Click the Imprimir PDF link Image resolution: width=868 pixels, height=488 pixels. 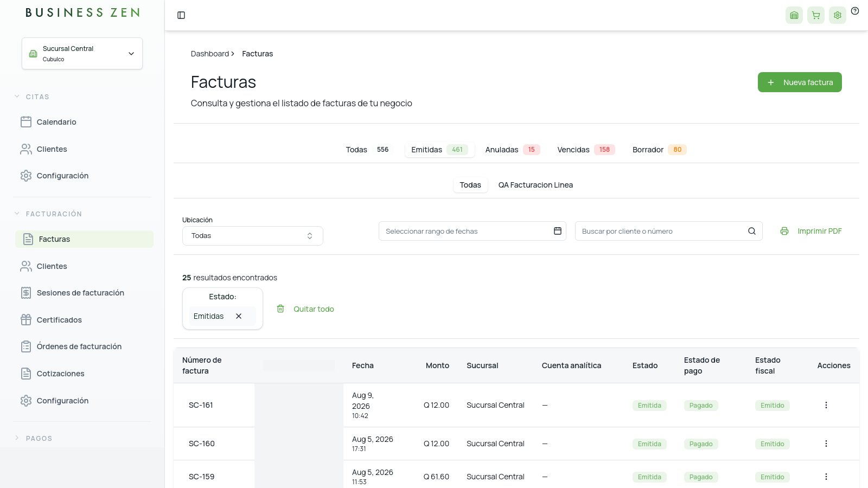click(x=811, y=231)
